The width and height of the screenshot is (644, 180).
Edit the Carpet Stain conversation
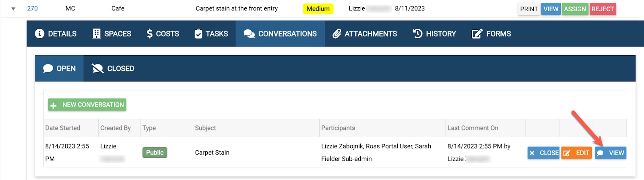click(576, 153)
